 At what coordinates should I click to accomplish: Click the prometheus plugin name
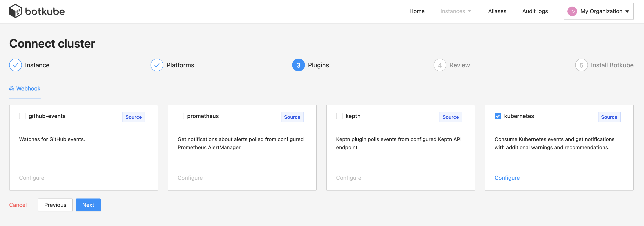[x=203, y=116]
